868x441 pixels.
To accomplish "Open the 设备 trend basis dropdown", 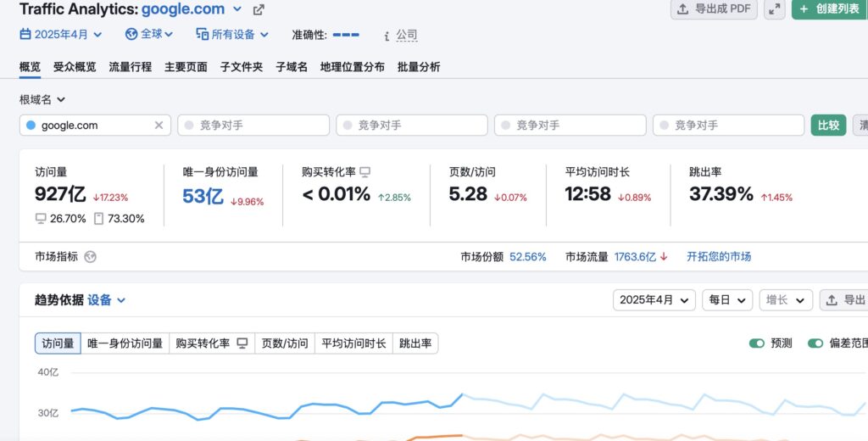I will tap(107, 300).
